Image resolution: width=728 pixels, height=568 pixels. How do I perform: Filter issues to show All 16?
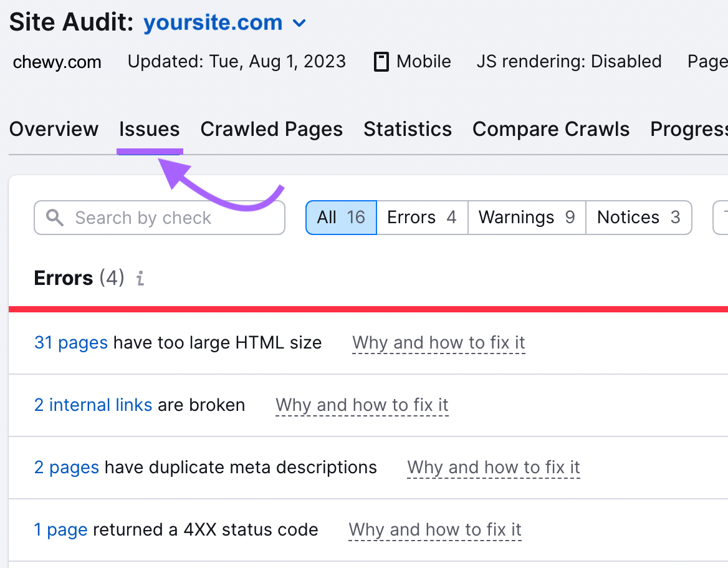[340, 218]
